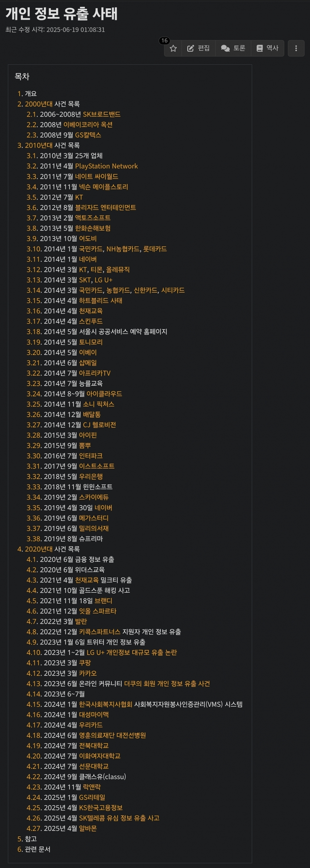Image resolution: width=310 pixels, height=868 pixels.
Task: View the 역사 history page
Action: pos(268,48)
